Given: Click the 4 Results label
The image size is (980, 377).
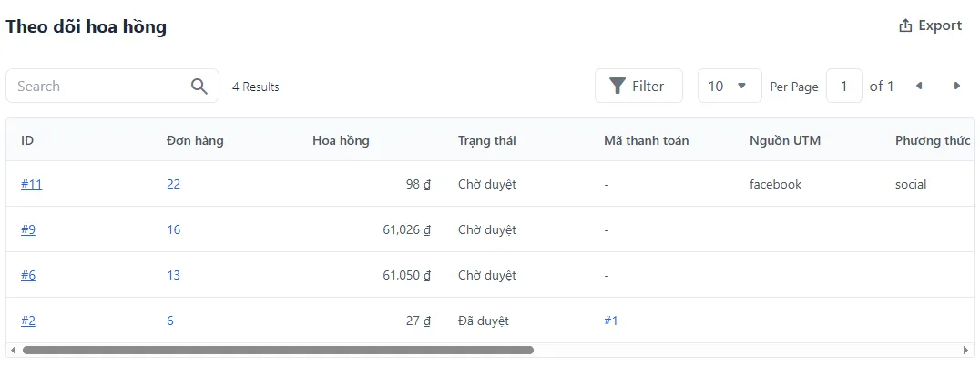Looking at the screenshot, I should click(256, 87).
